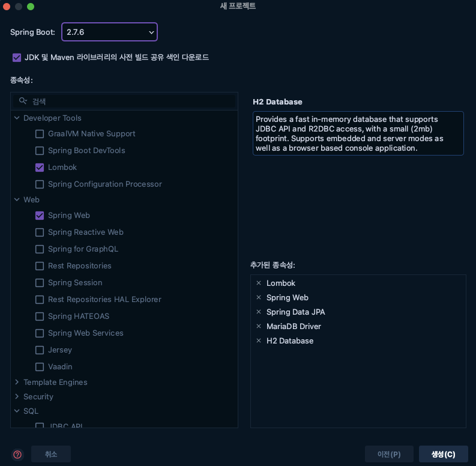Check Spring for GraphQL
Screen dimensions: 476x466
click(40, 249)
